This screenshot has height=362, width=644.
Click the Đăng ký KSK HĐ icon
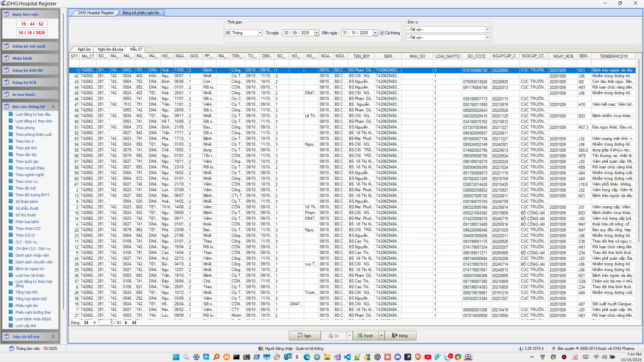click(6, 70)
